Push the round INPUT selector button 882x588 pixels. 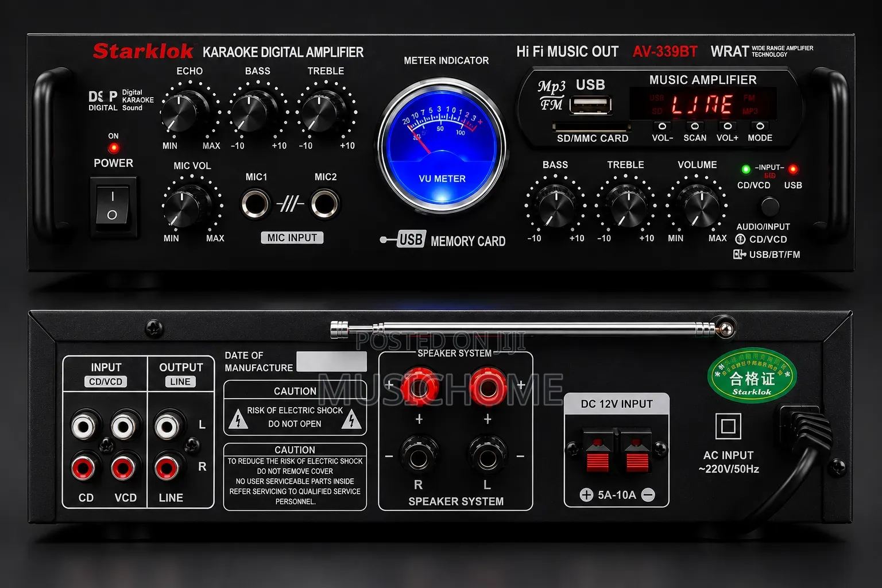coord(769,206)
